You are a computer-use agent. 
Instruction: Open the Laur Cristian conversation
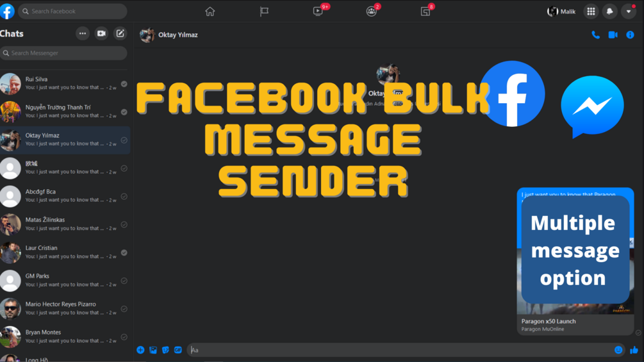click(x=65, y=252)
